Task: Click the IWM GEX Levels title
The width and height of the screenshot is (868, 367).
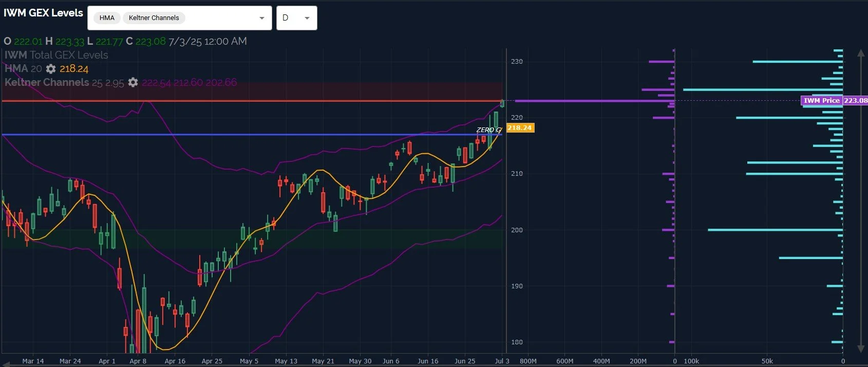Action: tap(43, 13)
